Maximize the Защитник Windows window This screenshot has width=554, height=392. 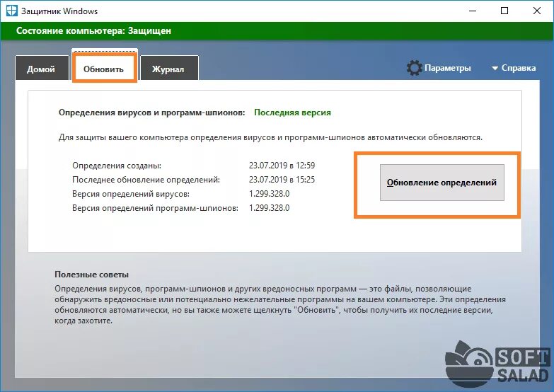point(504,11)
